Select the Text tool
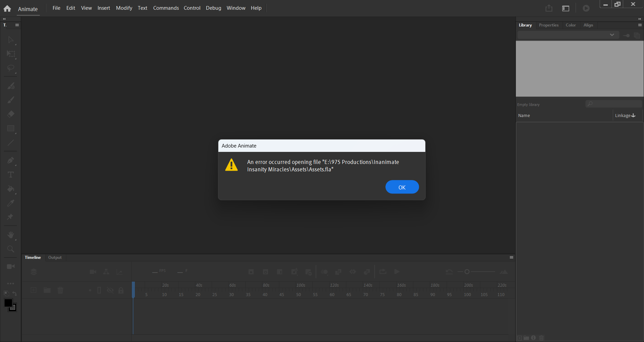 coord(11,174)
